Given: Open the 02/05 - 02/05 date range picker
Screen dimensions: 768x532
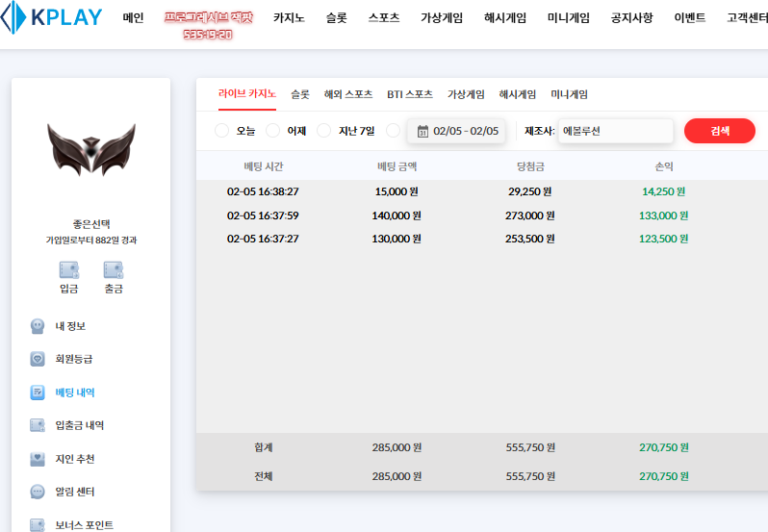Looking at the screenshot, I should [x=457, y=131].
